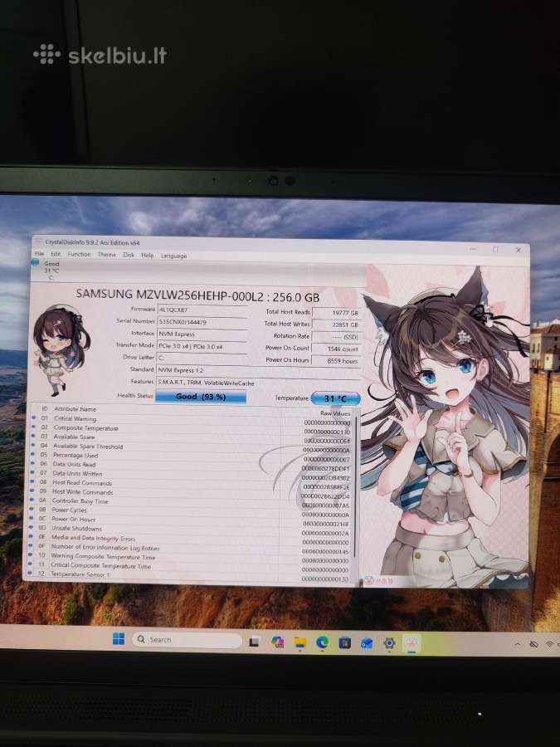Select the Critical Warning attribute row
Screen dimensions: 560x747
coord(192,419)
